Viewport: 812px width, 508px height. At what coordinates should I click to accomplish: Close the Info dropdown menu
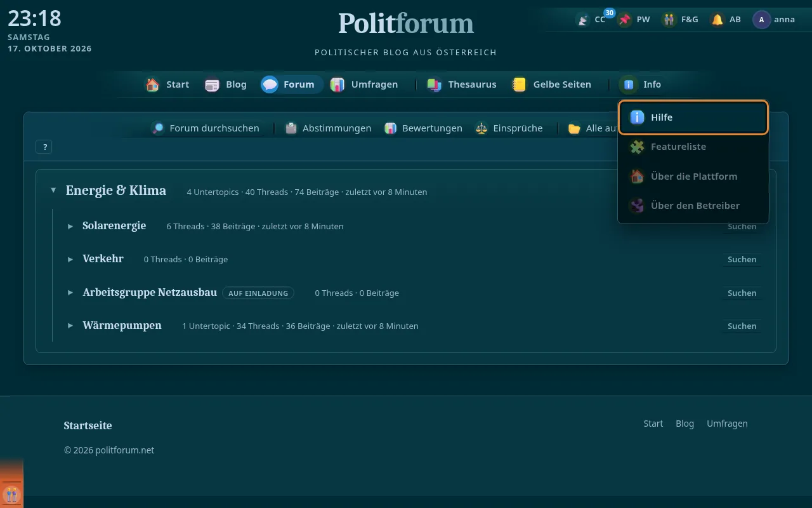tap(641, 84)
